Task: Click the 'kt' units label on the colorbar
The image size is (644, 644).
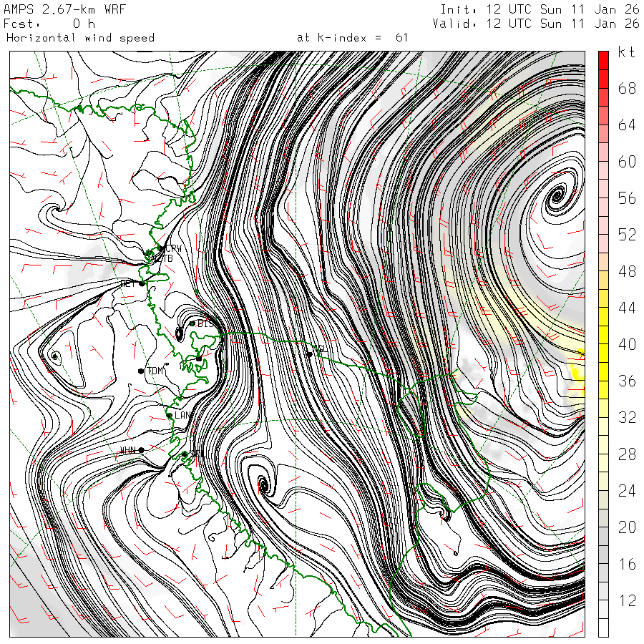Action: [x=626, y=52]
